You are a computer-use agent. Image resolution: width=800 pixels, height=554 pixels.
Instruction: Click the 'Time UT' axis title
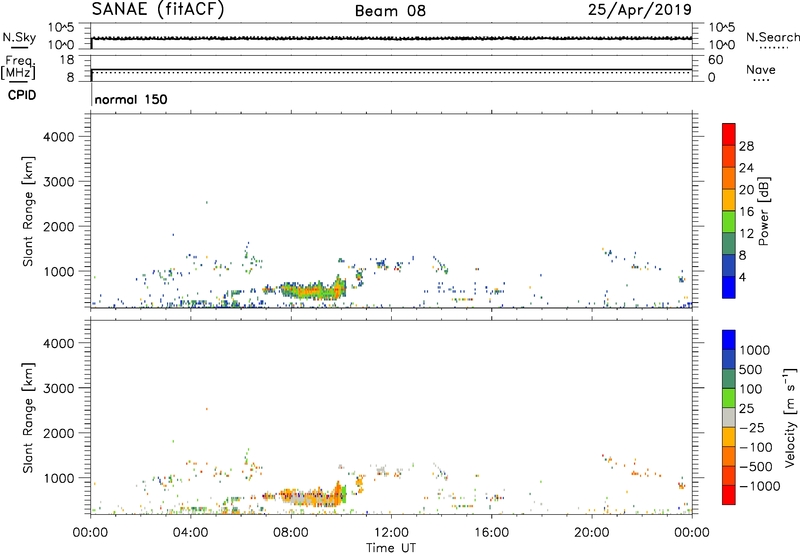point(391,548)
